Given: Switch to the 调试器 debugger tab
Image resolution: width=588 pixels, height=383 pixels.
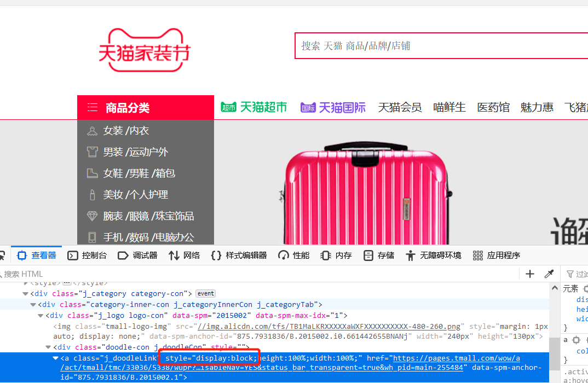Looking at the screenshot, I should click(137, 256).
